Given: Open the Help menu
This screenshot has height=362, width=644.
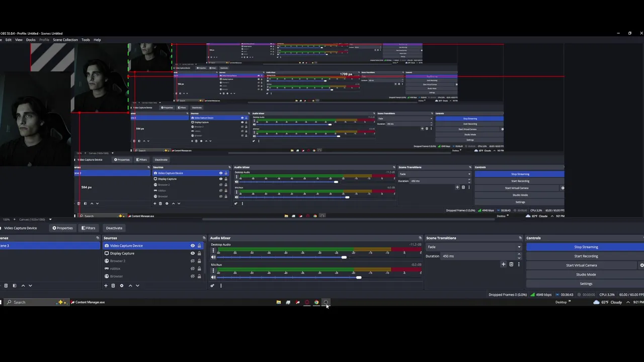Looking at the screenshot, I should tap(97, 40).
